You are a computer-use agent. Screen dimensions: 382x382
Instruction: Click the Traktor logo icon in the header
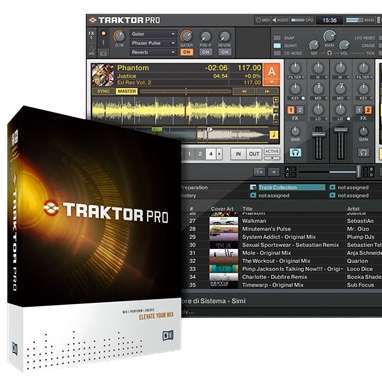pos(92,20)
